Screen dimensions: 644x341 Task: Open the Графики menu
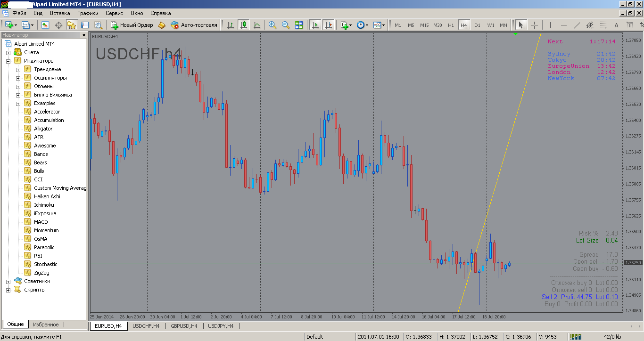[88, 13]
